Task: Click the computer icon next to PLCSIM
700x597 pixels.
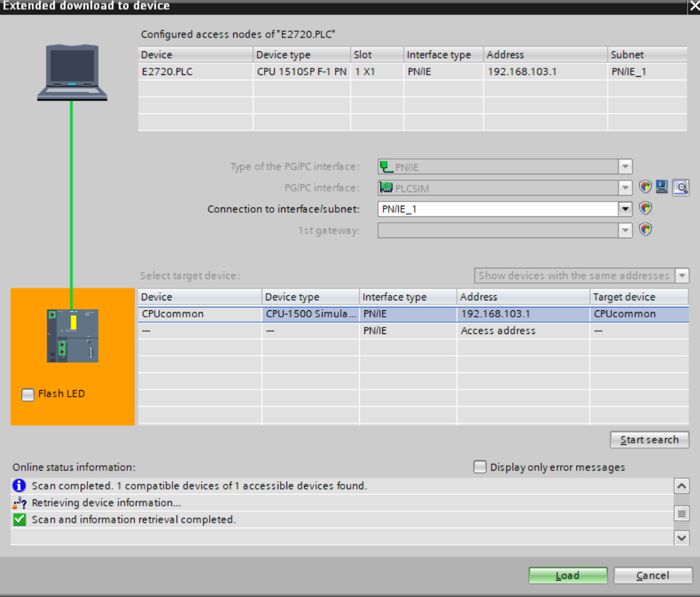Action: coord(662,187)
